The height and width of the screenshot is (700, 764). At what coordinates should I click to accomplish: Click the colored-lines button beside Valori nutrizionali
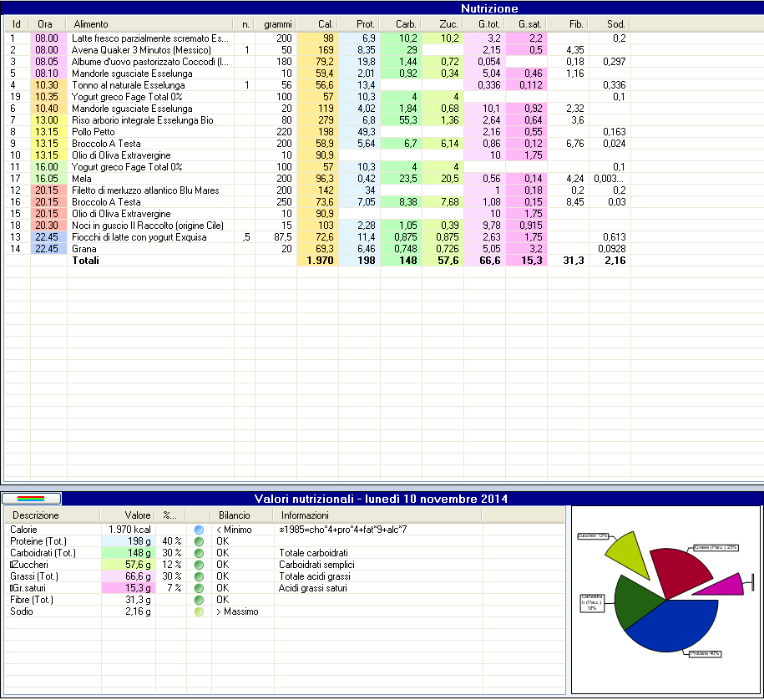pyautogui.click(x=31, y=499)
